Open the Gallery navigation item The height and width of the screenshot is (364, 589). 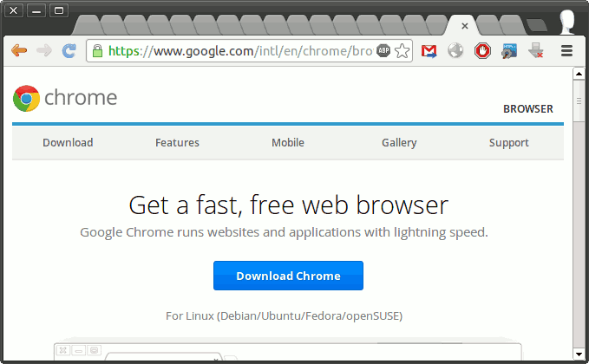399,143
